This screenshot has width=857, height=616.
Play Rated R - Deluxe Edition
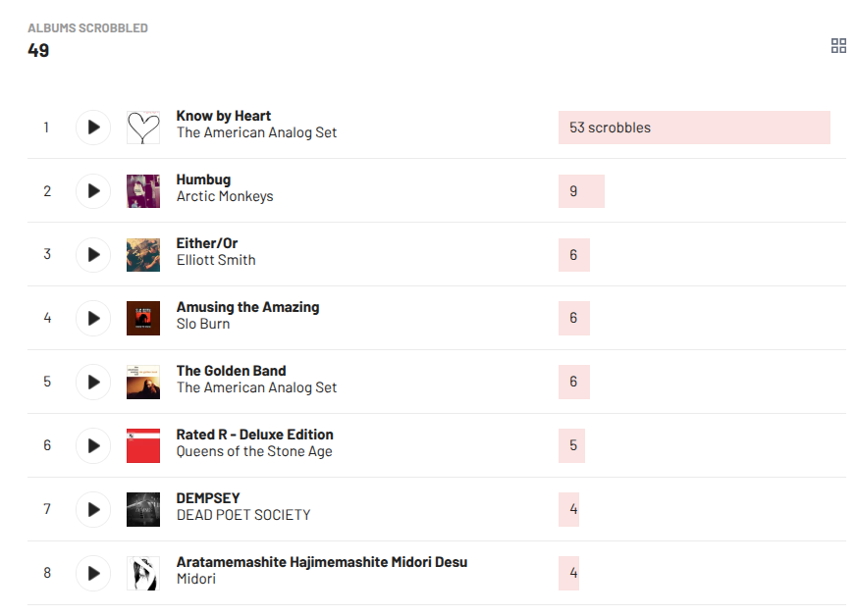click(93, 446)
